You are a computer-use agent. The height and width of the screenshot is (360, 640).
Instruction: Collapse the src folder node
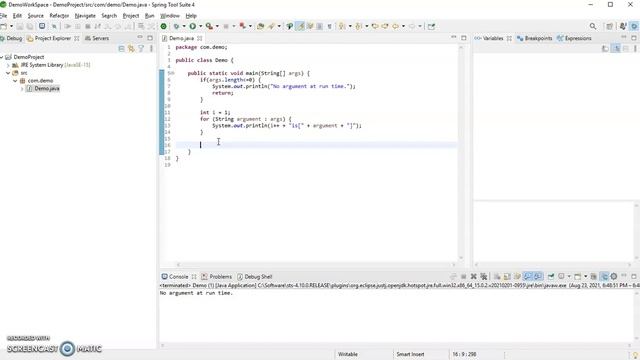tap(8, 73)
